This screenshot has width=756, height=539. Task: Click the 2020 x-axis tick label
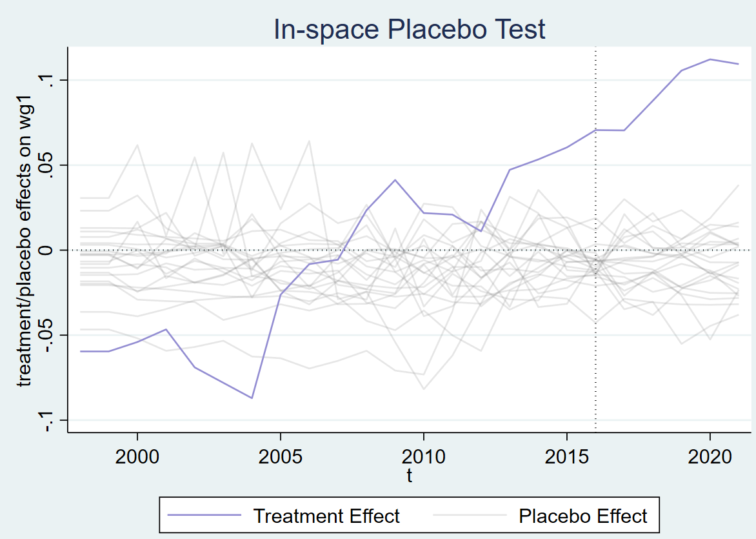710,457
